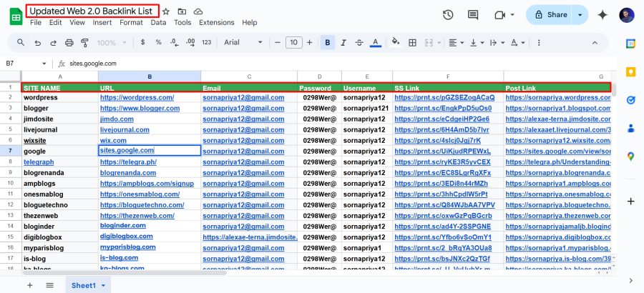Open the Extensions menu
Screen dimensions: 644x293
pos(216,23)
